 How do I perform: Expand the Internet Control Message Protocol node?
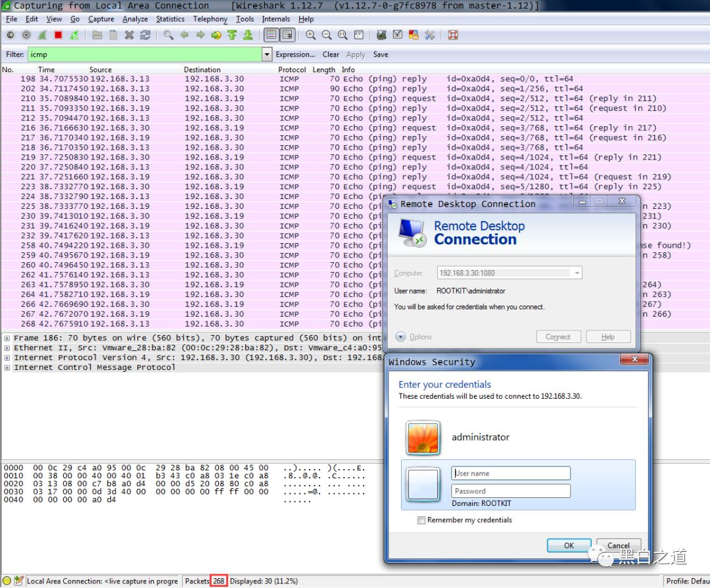click(7, 368)
